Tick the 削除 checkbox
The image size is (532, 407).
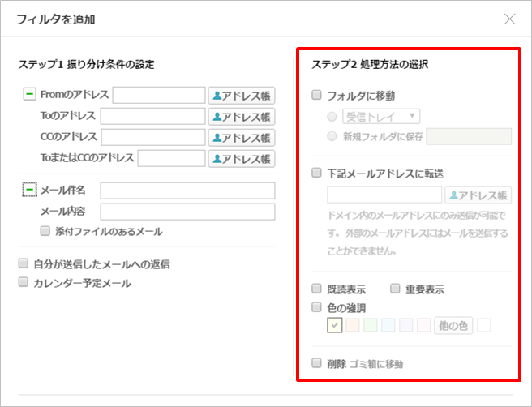317,363
